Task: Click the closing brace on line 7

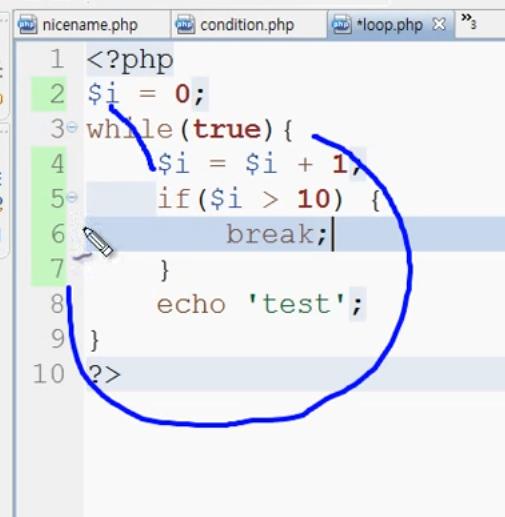Action: [x=165, y=270]
